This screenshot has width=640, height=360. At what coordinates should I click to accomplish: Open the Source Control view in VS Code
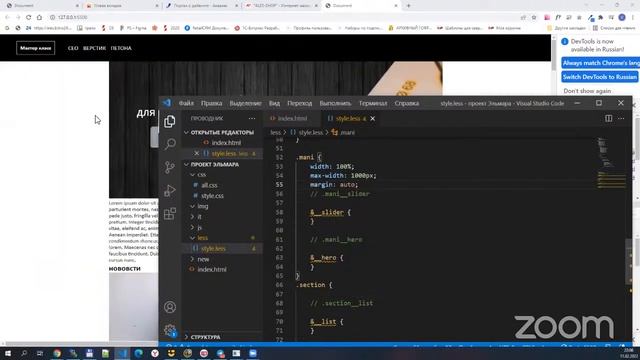pyautogui.click(x=170, y=167)
